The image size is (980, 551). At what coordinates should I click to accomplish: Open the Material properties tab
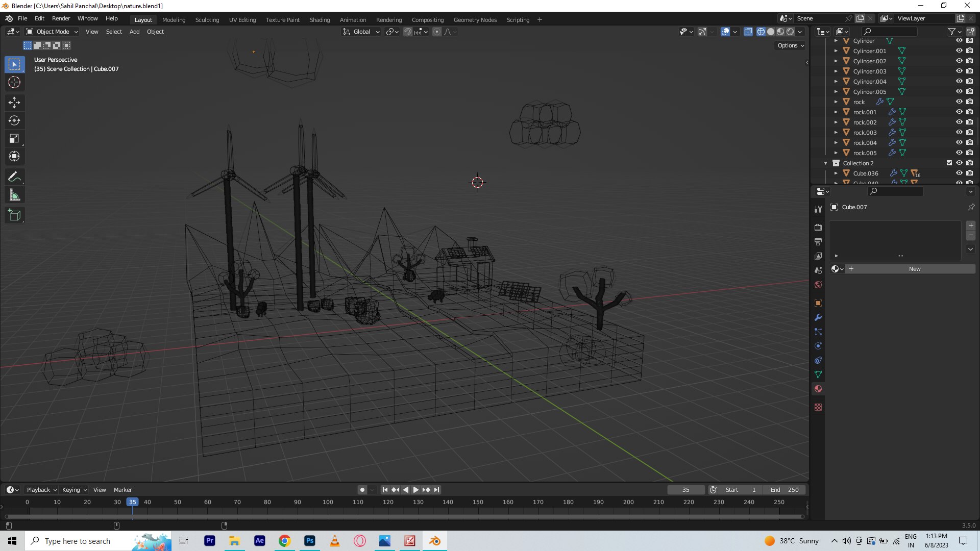click(x=818, y=389)
